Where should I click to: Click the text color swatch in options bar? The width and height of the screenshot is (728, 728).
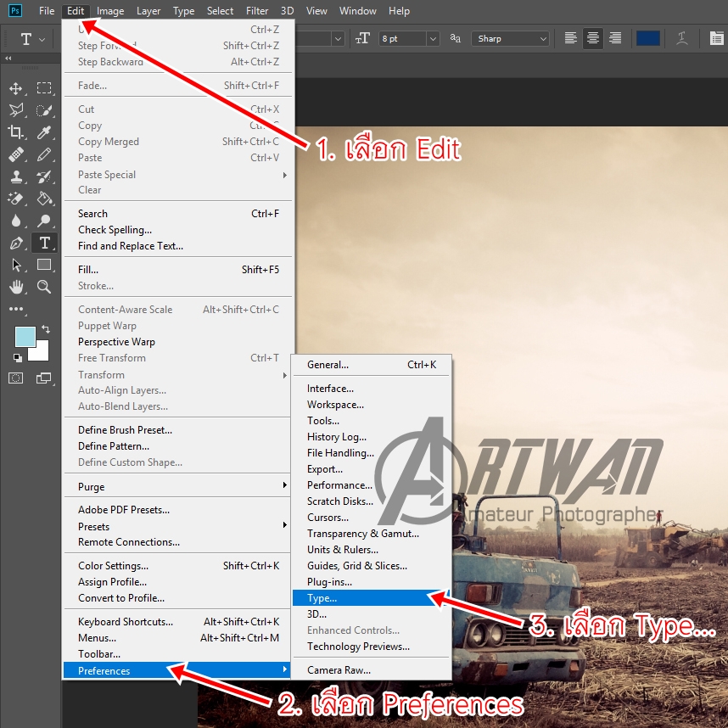[x=647, y=38]
